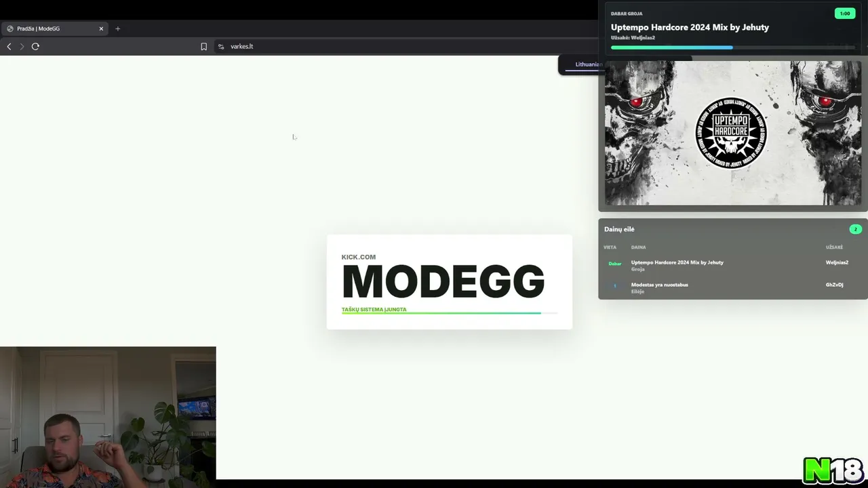868x488 pixels.
Task: View site information icon beside varkes.lt
Action: tap(220, 46)
